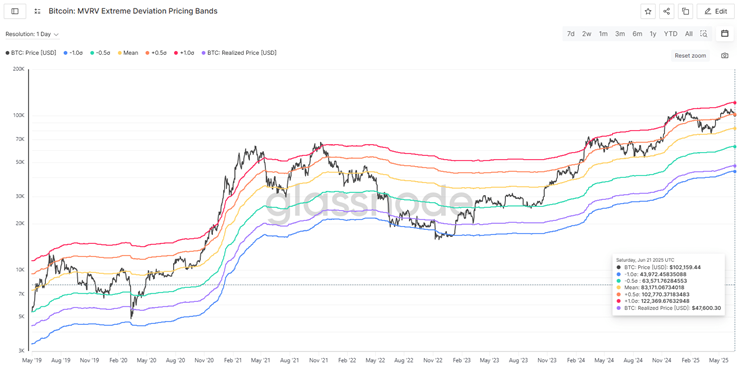Expand the Resolution: 1 Day dropdown
This screenshot has width=737, height=366.
[32, 34]
